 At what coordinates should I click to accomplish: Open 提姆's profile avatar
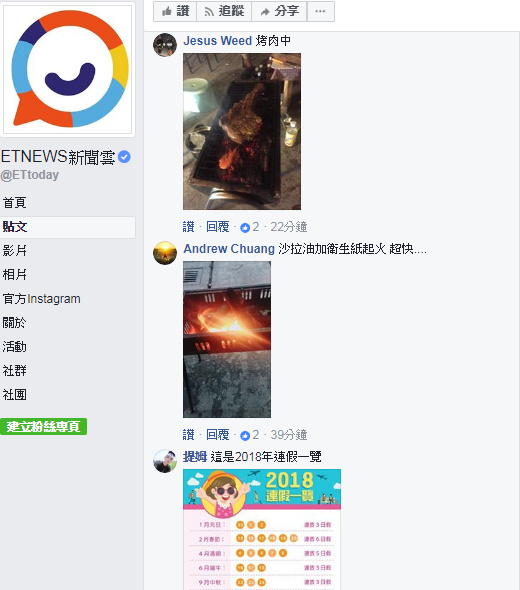point(165,461)
